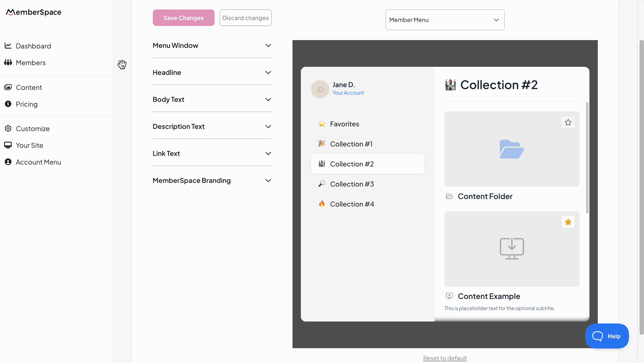Click the small download icon beside Content Example
644x363 pixels.
click(449, 296)
